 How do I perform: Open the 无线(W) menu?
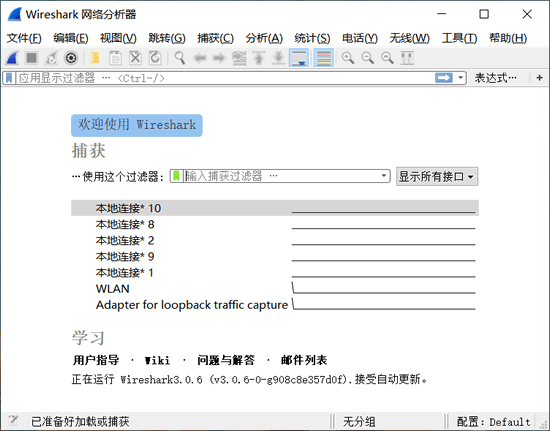coord(409,38)
